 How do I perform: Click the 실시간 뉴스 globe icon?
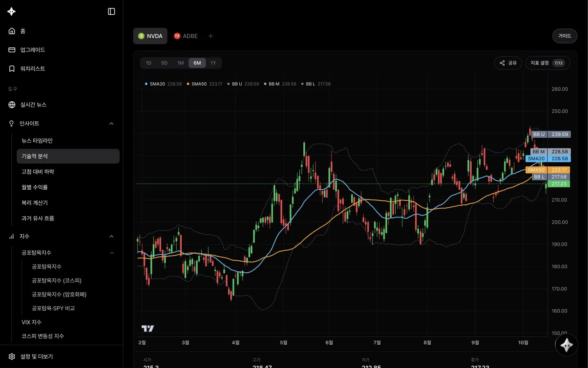click(x=12, y=105)
